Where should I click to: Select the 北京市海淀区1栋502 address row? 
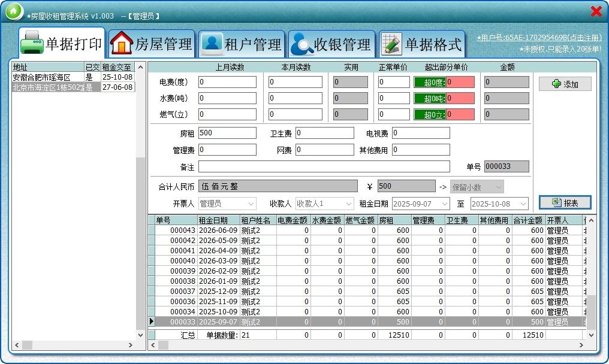coord(73,87)
